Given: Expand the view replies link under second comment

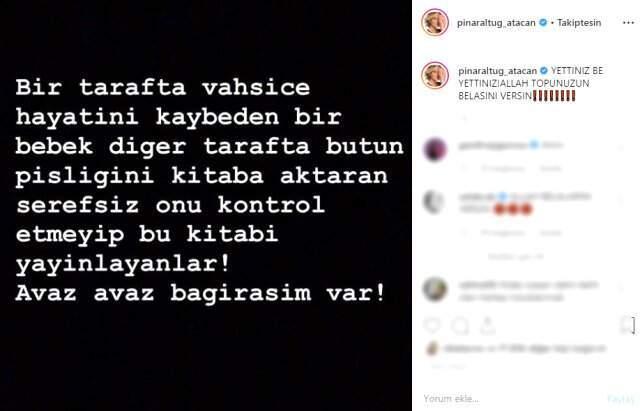Looking at the screenshot, I should tap(516, 257).
